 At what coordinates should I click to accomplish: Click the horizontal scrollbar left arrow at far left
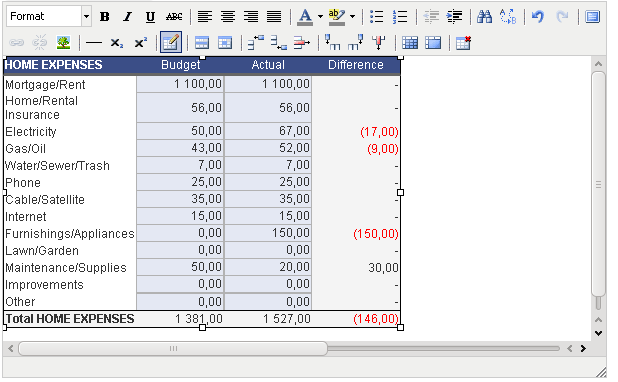click(x=11, y=348)
